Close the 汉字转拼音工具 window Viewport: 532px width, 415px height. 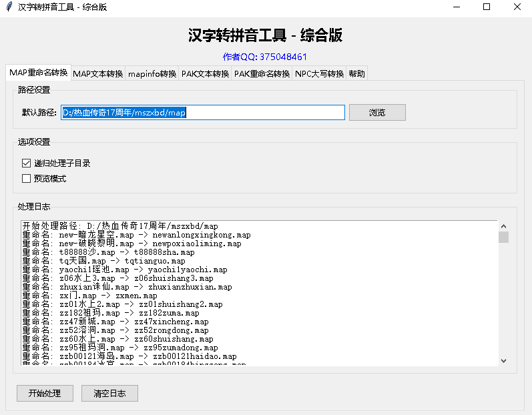[517, 7]
